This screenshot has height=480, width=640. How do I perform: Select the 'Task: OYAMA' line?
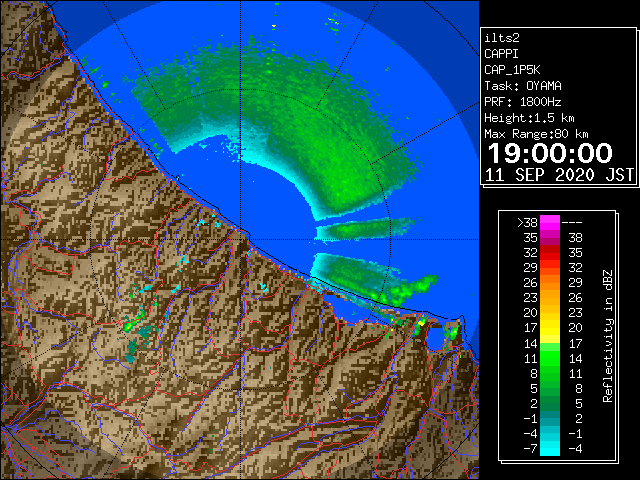523,86
